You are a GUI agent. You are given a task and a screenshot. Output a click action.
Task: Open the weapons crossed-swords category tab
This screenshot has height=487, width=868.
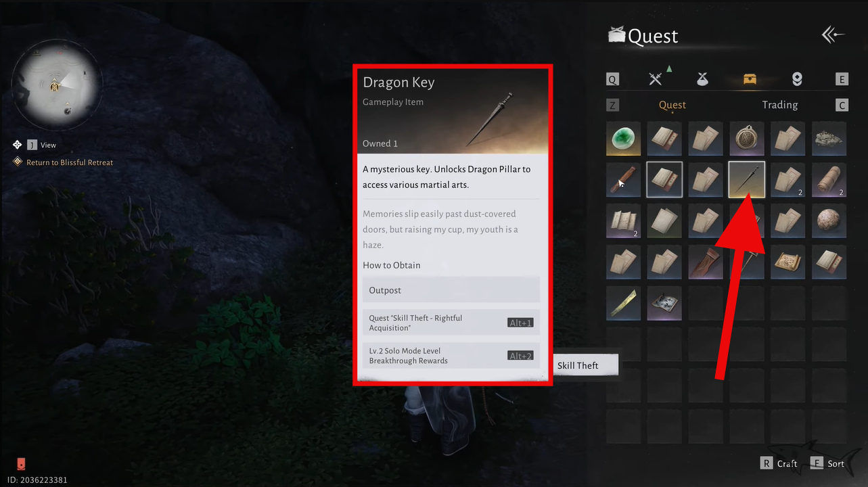(655, 79)
